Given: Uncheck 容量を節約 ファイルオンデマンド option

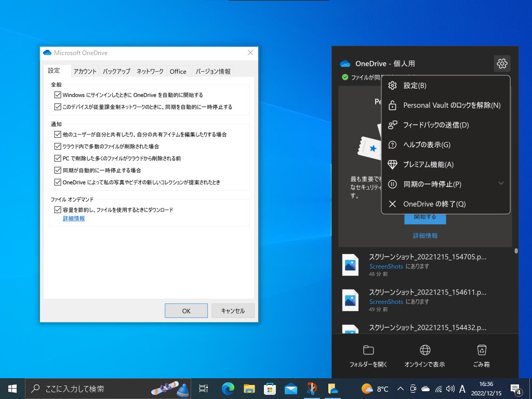Looking at the screenshot, I should [58, 210].
